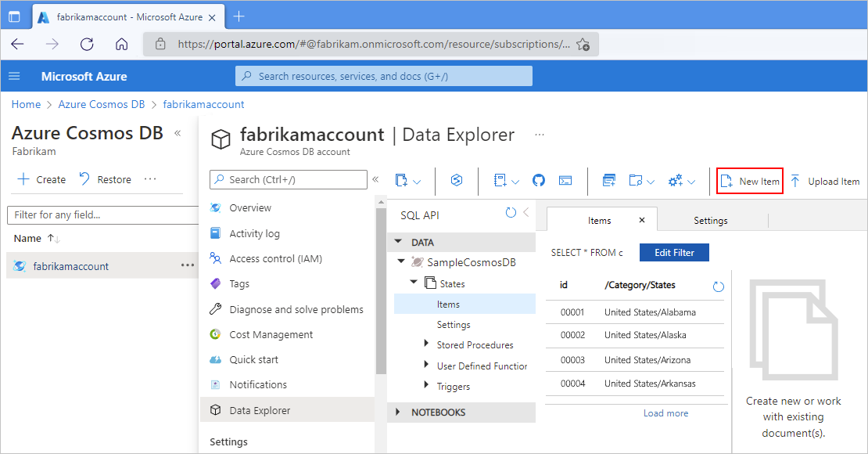Image resolution: width=868 pixels, height=454 pixels.
Task: Open the fabrikamaccount breadcrumb link
Action: [203, 103]
